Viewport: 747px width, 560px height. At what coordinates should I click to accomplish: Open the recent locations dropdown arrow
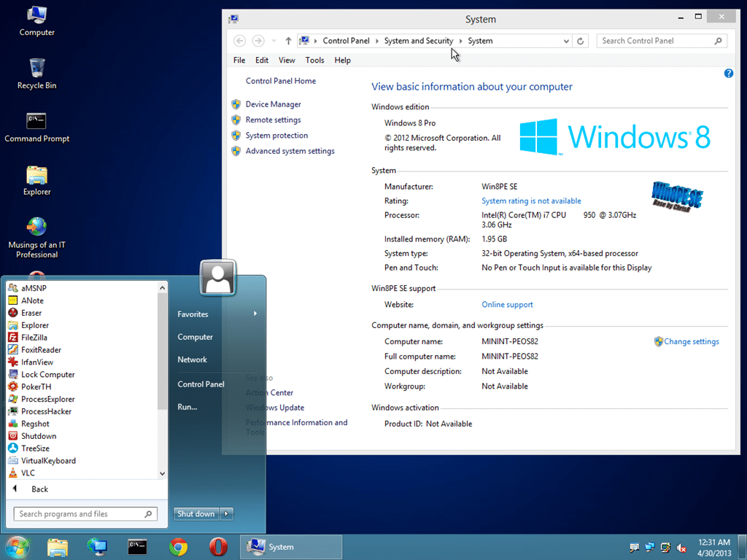[x=274, y=42]
